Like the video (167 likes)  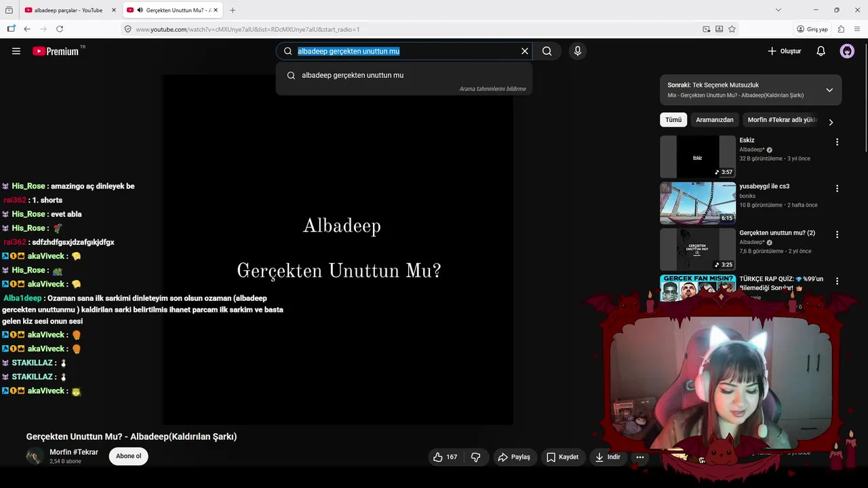coord(446,457)
